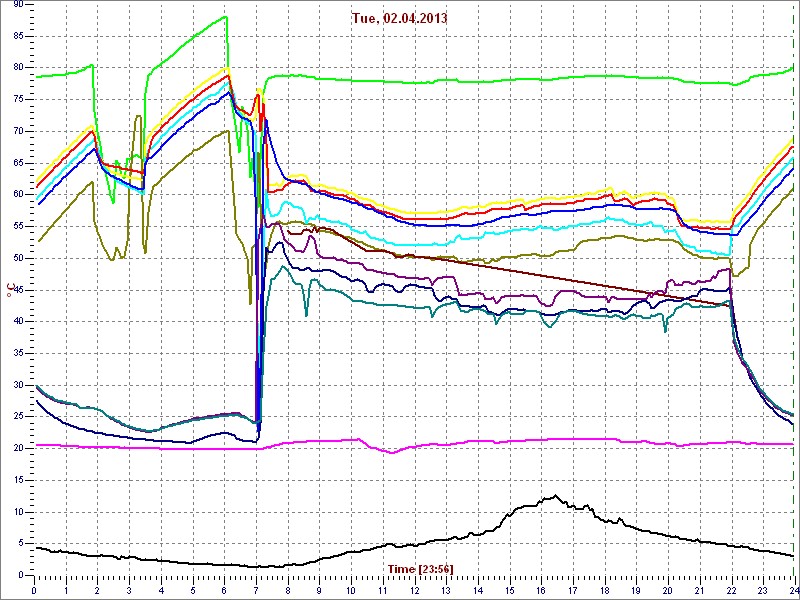Screen dimensions: 800x600
Task: Click hour label '24' on the time axis
Action: pyautogui.click(x=793, y=590)
